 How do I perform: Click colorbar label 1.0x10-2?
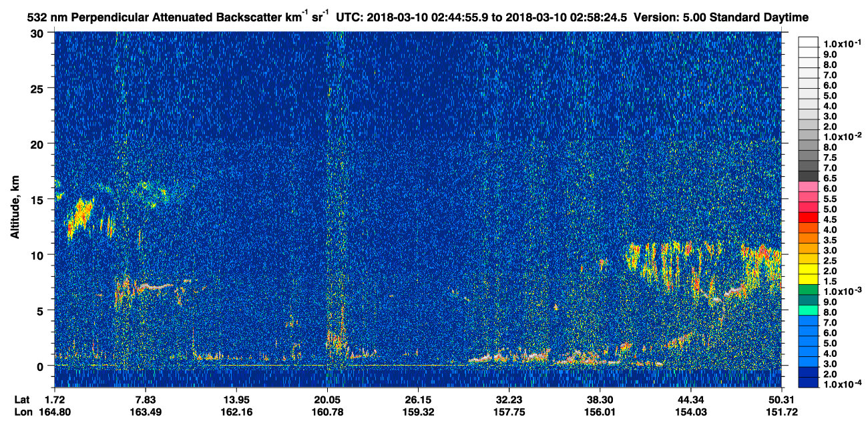pyautogui.click(x=842, y=137)
